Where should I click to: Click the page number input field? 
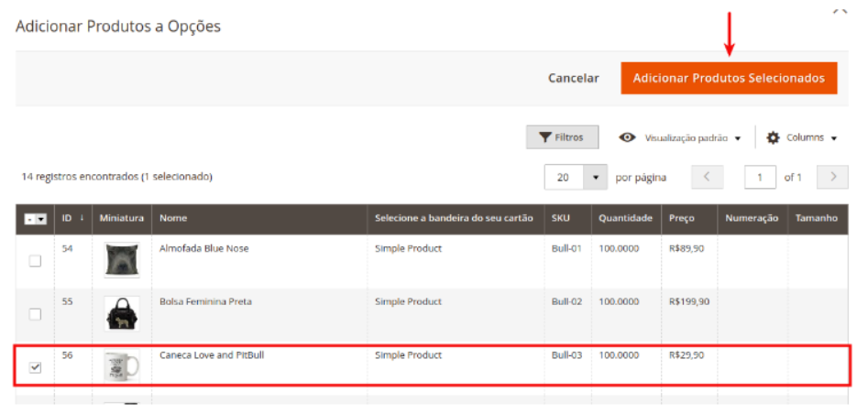point(760,177)
